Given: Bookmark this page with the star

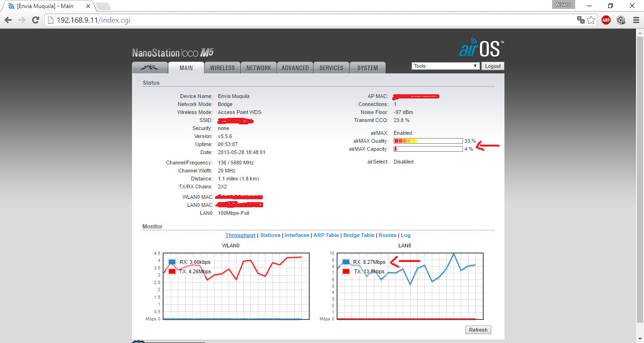Looking at the screenshot, I should point(591,20).
